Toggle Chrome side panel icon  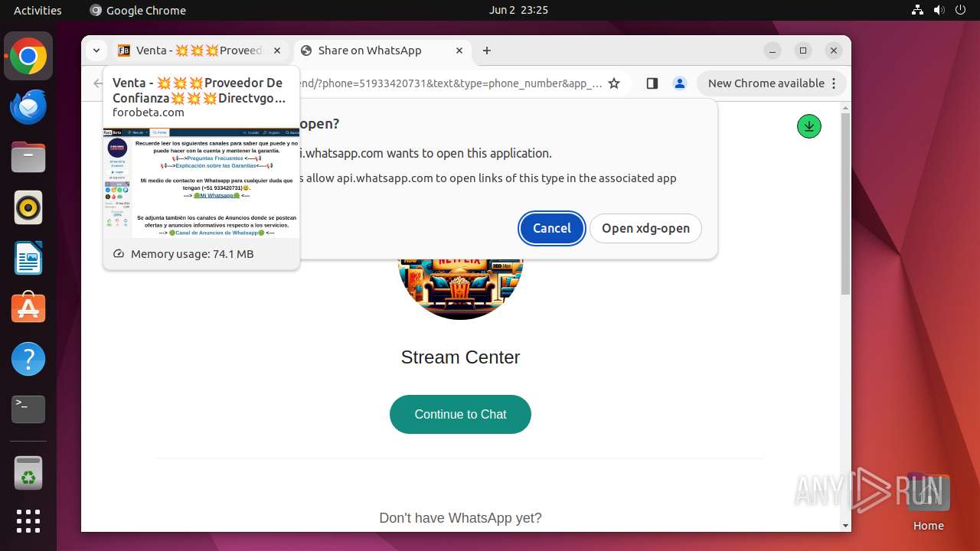pyautogui.click(x=652, y=83)
